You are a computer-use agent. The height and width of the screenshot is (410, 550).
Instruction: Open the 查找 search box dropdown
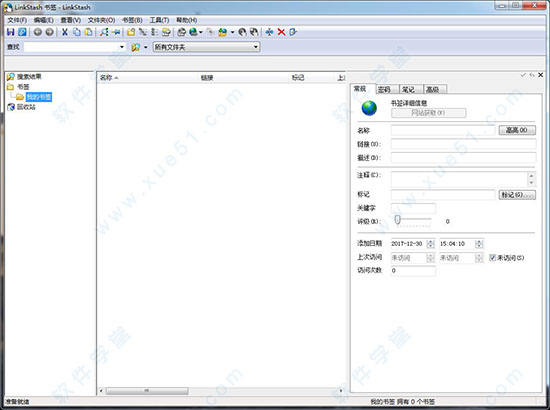[122, 47]
